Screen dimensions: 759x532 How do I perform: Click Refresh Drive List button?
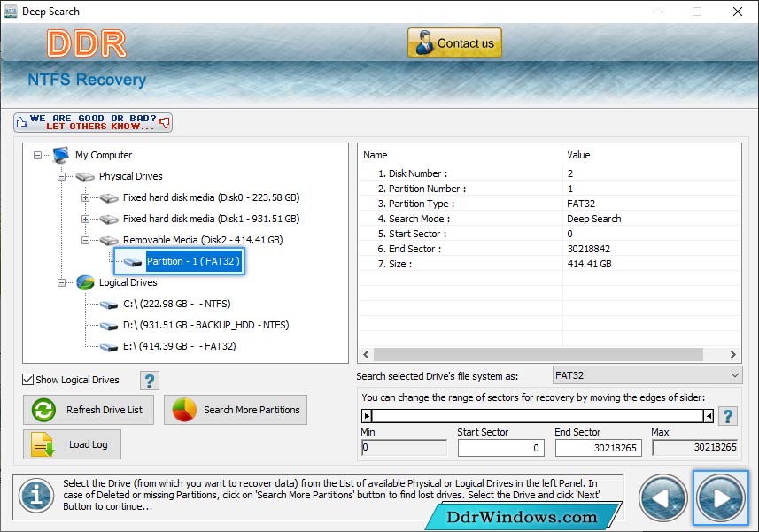tap(89, 410)
